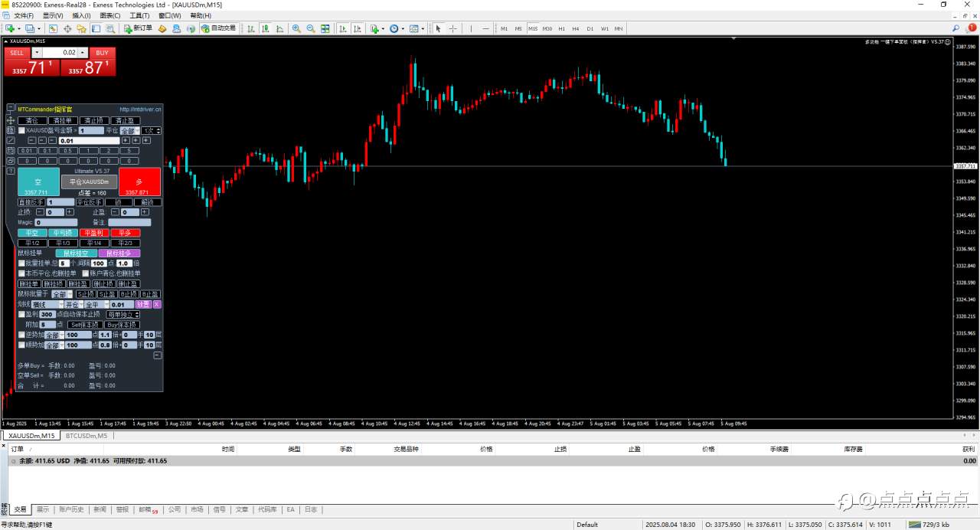Click the Market Watch toolbar icon

(53, 28)
